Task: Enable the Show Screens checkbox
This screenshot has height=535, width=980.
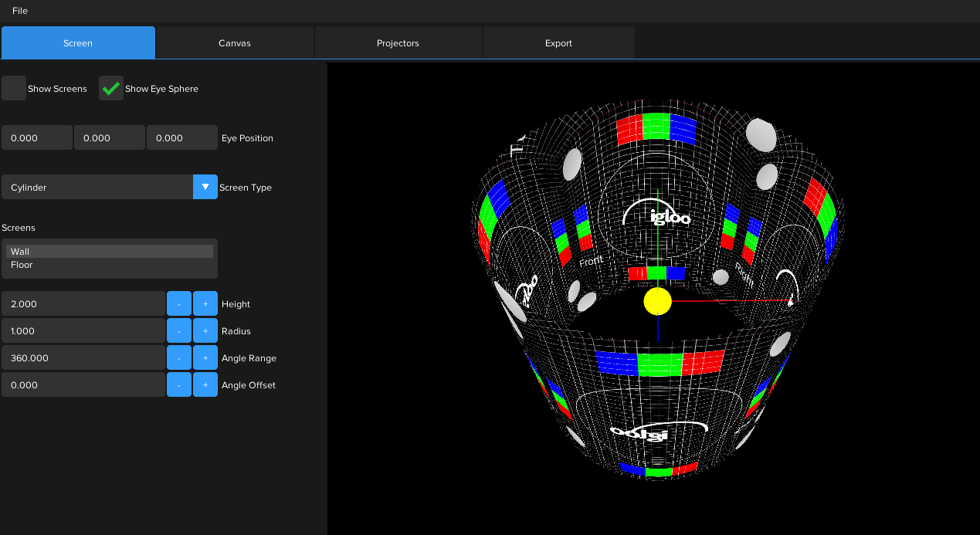Action: (14, 89)
